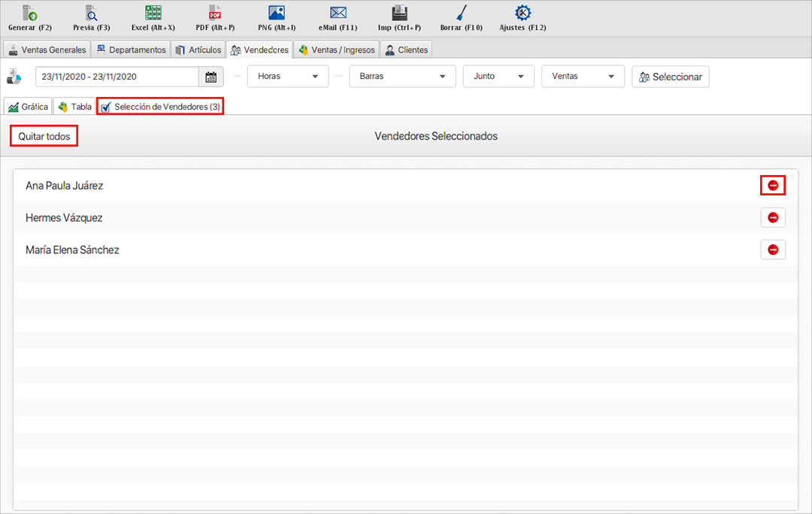
Task: Open the Gráfica sub-tab
Action: point(28,107)
